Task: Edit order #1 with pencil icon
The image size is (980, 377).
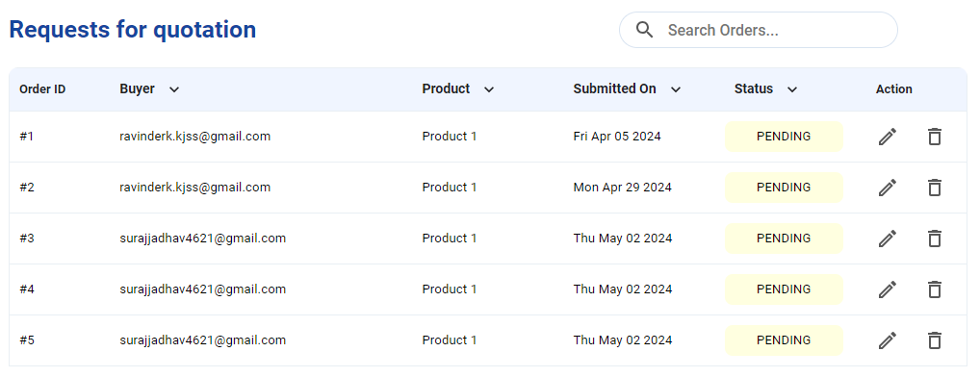Action: [x=888, y=137]
